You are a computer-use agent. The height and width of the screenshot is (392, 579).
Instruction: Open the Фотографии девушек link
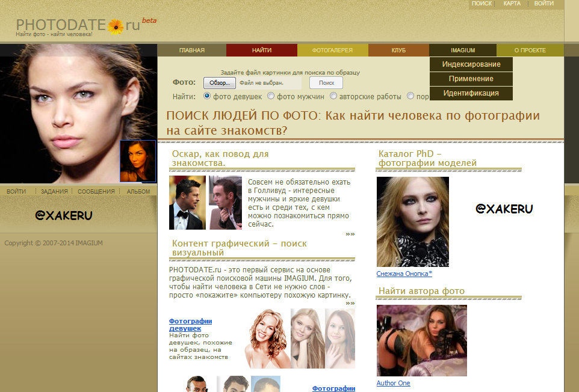(190, 325)
